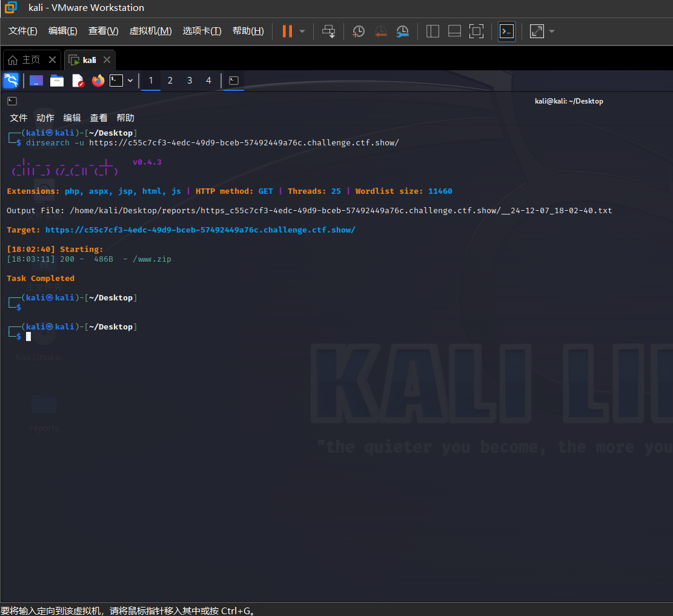
Task: Click the send Ctrl+Alt+Del toolbar icon
Action: (328, 31)
